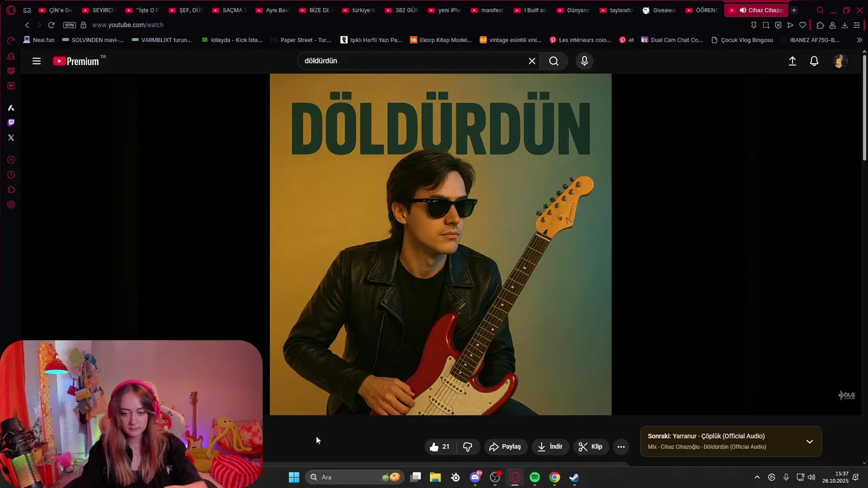Go forward in browser history
Image resolution: width=868 pixels, height=488 pixels.
[39, 25]
